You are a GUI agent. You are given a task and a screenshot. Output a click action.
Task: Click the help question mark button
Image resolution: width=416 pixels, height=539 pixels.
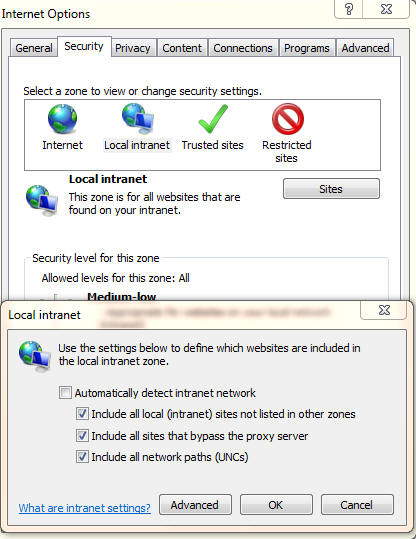point(349,9)
